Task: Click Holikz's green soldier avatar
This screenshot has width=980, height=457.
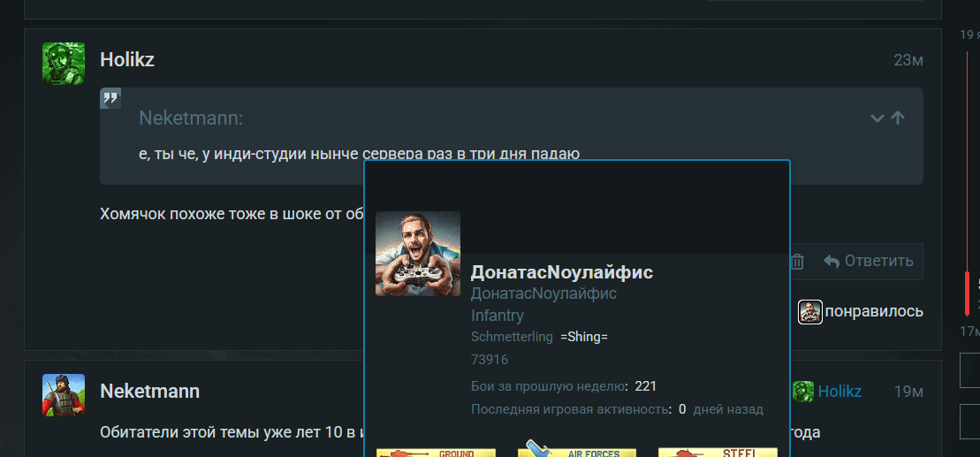Action: point(64,63)
